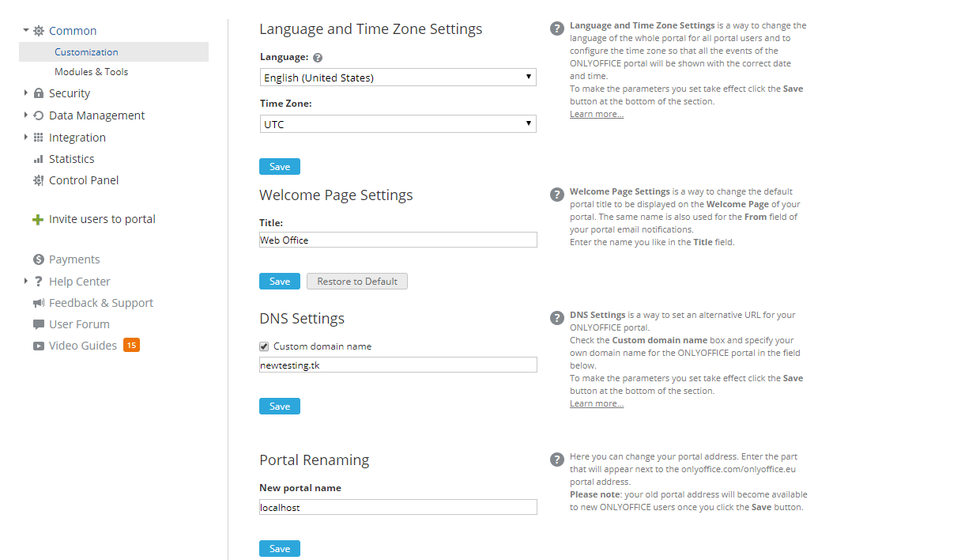Screen dimensions: 980x560
Task: Click the Integration grid icon
Action: pos(39,138)
